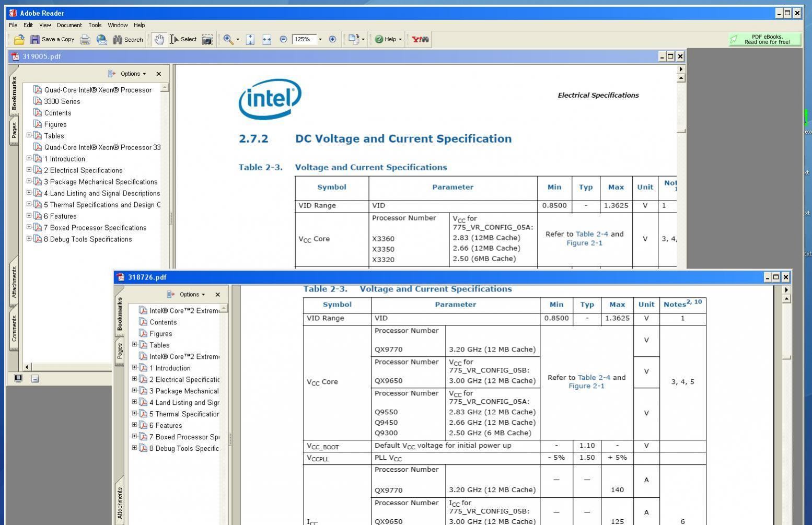The image size is (812, 525).
Task: Expand 1 Introduction bookmark in 319005.pdf
Action: (x=29, y=158)
